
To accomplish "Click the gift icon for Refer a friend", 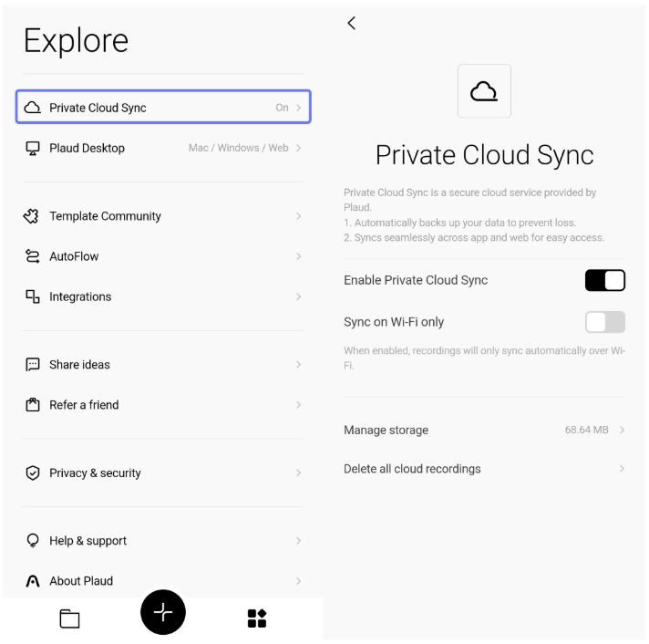I will tap(33, 405).
